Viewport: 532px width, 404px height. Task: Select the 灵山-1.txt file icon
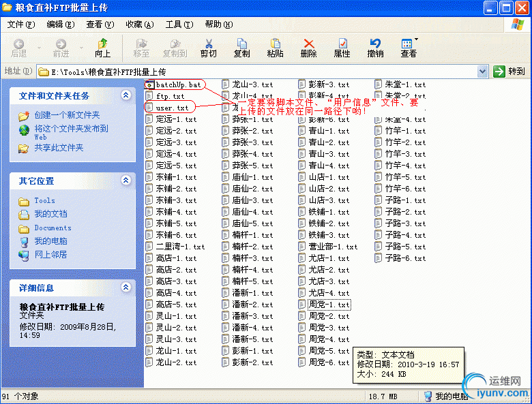coord(149,316)
